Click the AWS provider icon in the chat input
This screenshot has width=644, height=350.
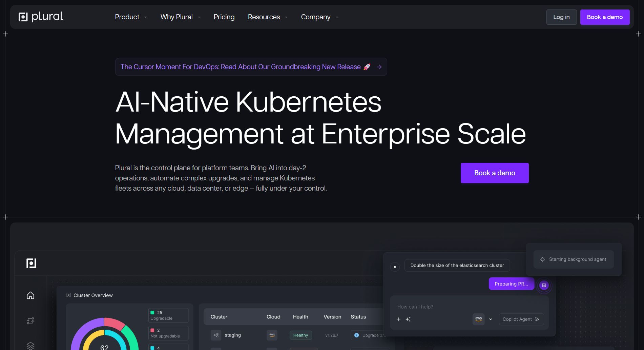(479, 319)
